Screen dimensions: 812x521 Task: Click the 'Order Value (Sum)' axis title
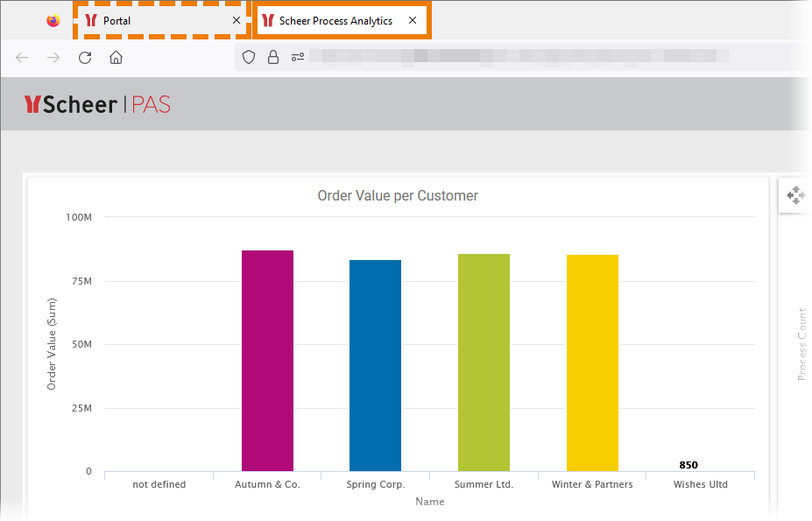(52, 344)
